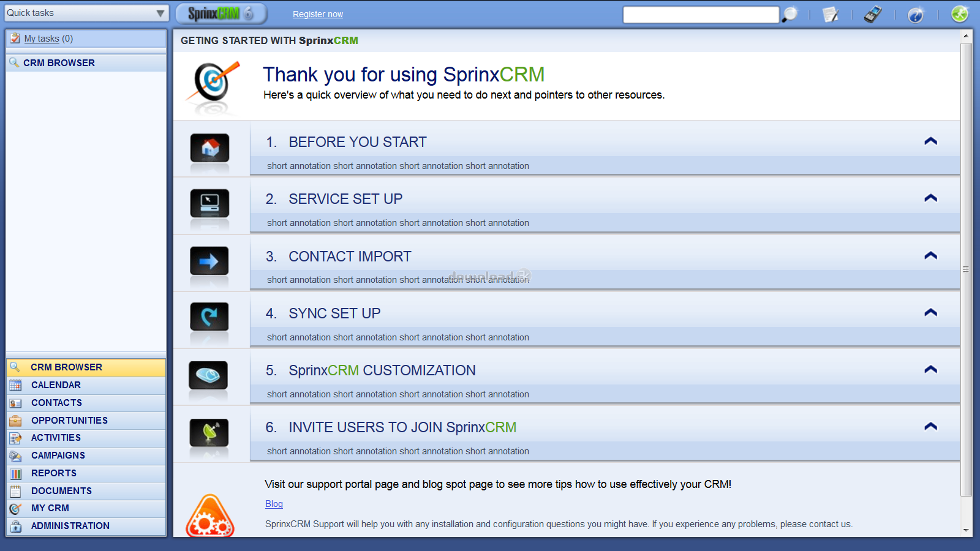Viewport: 980px width, 551px height.
Task: Click the target logo beside the thank-you heading
Action: pyautogui.click(x=213, y=88)
